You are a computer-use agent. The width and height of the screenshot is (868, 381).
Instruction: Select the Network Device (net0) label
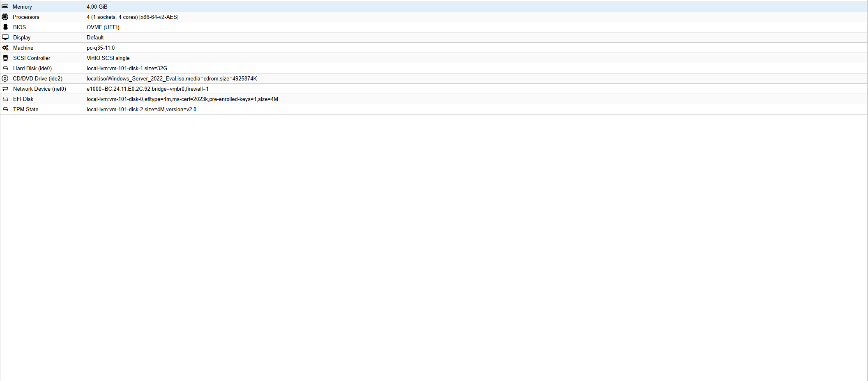tap(39, 89)
